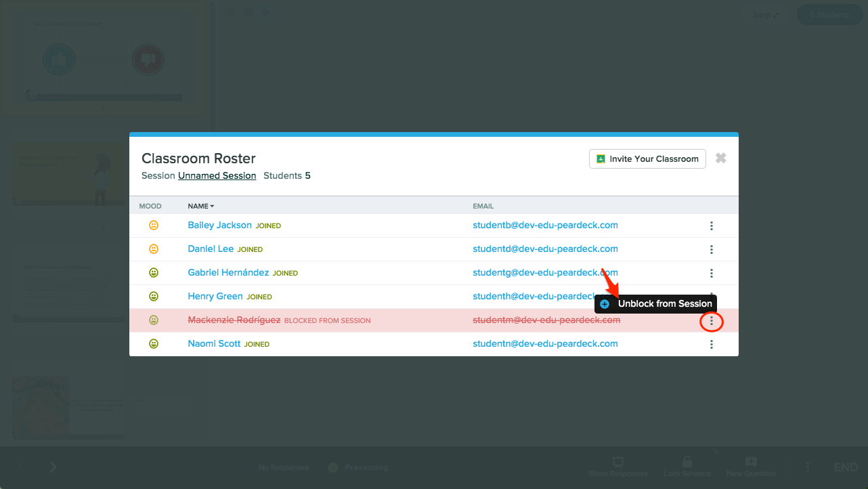This screenshot has width=868, height=489.
Task: Click Invite Your Classroom button
Action: click(x=647, y=158)
